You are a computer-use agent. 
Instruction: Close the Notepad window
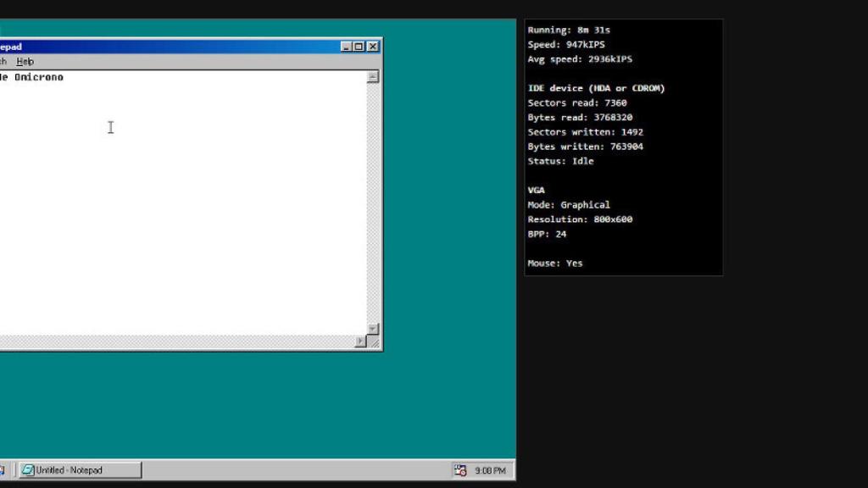373,47
